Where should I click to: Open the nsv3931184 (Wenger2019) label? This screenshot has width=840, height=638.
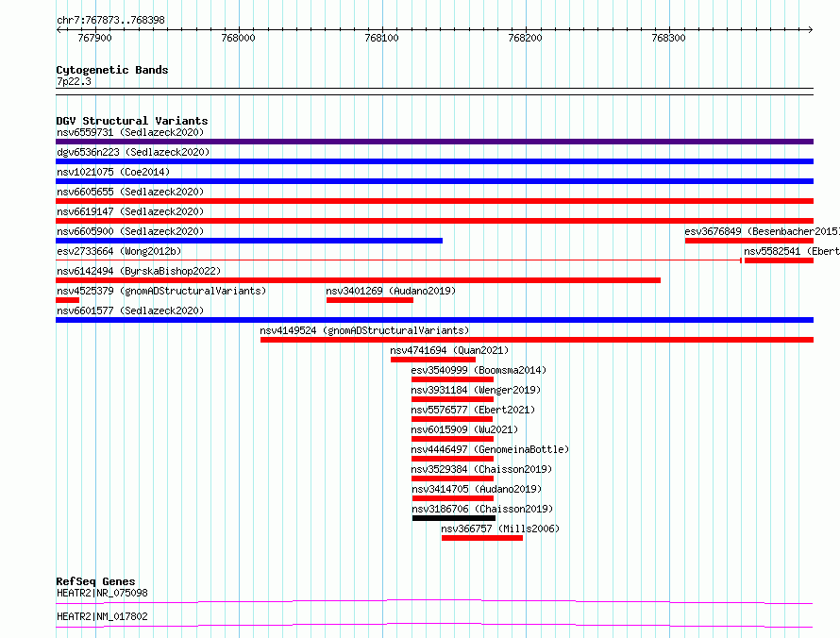coord(476,390)
